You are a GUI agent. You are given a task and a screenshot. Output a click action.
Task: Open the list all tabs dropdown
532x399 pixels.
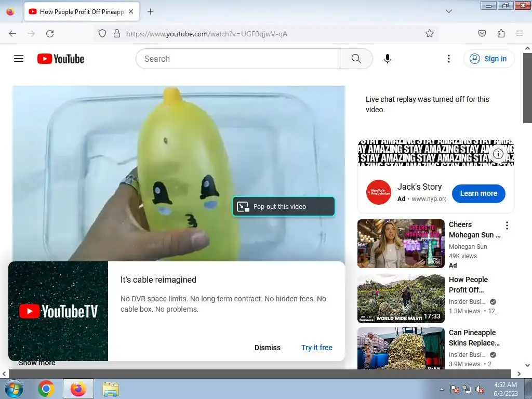pos(448,11)
